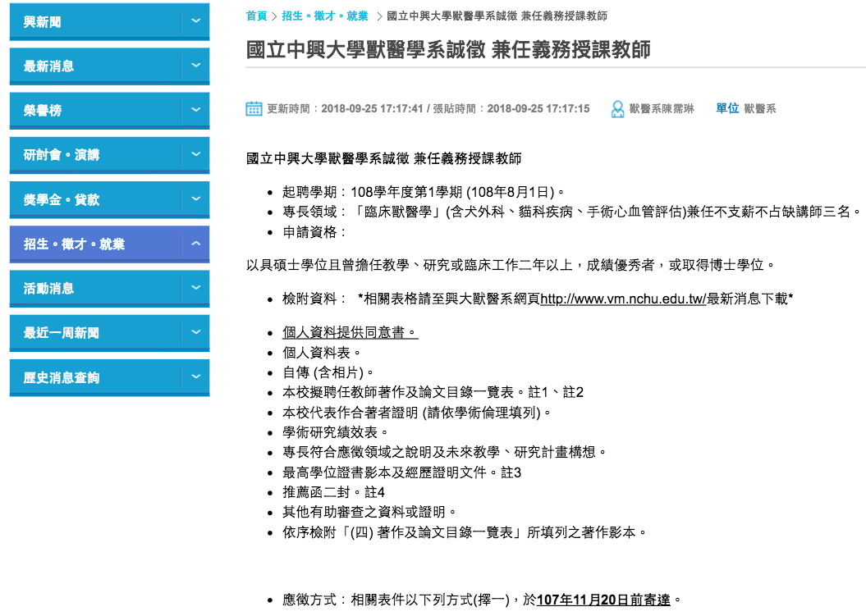Click the 推薦函二封 list item
This screenshot has width=866, height=616.
pos(333,492)
